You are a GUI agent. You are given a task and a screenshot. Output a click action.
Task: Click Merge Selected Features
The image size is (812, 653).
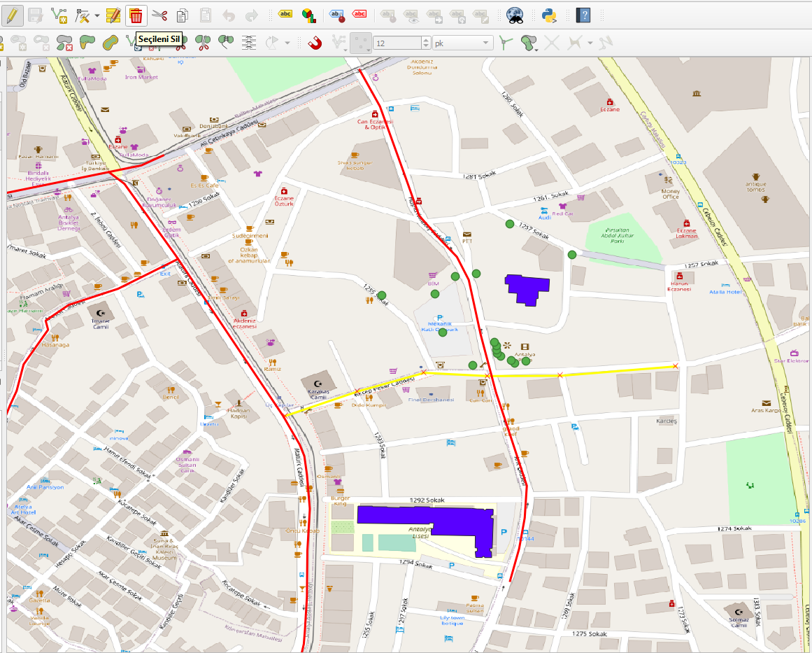226,43
